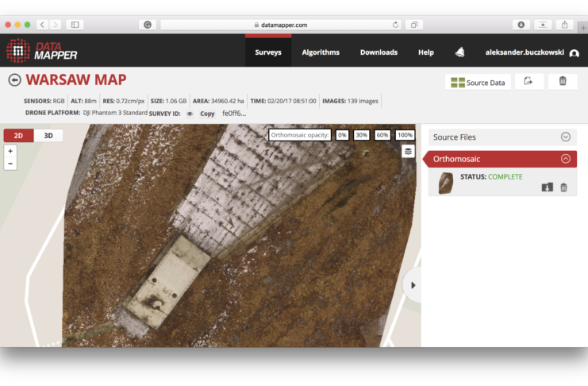The image size is (588, 386).
Task: Switch map to 2D view
Action: 18,136
